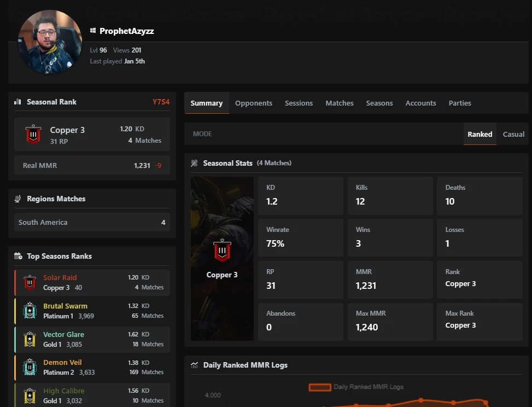
Task: Click the Seasonal Stats header icon
Action: (x=194, y=163)
